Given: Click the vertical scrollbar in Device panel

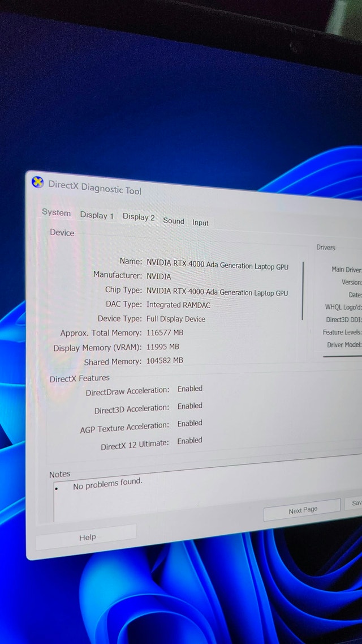Looking at the screenshot, I should 303,291.
